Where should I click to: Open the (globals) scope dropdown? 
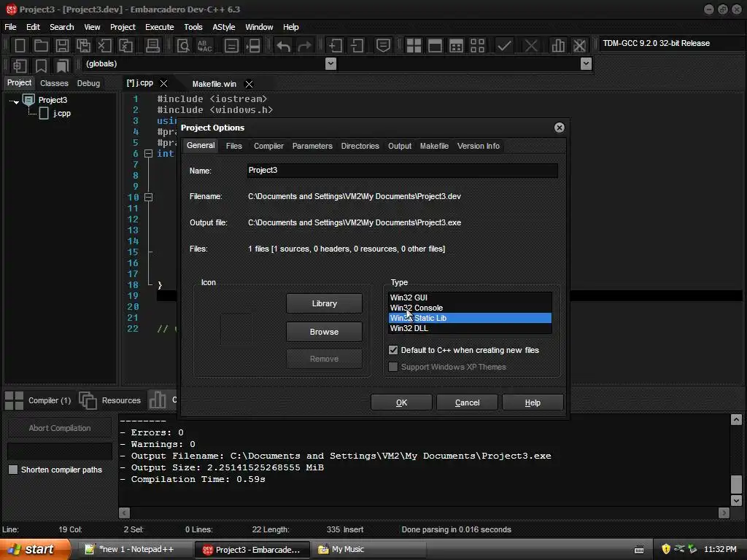(x=330, y=64)
